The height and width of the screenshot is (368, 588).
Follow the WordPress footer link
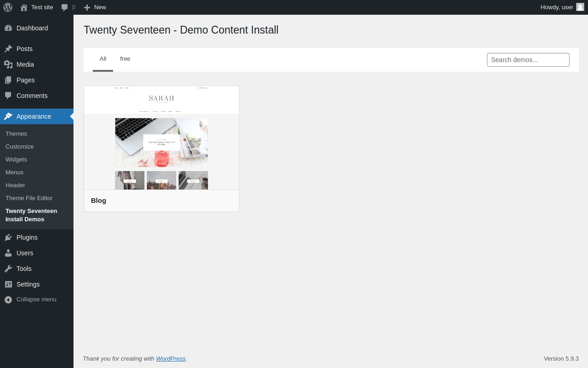[171, 358]
